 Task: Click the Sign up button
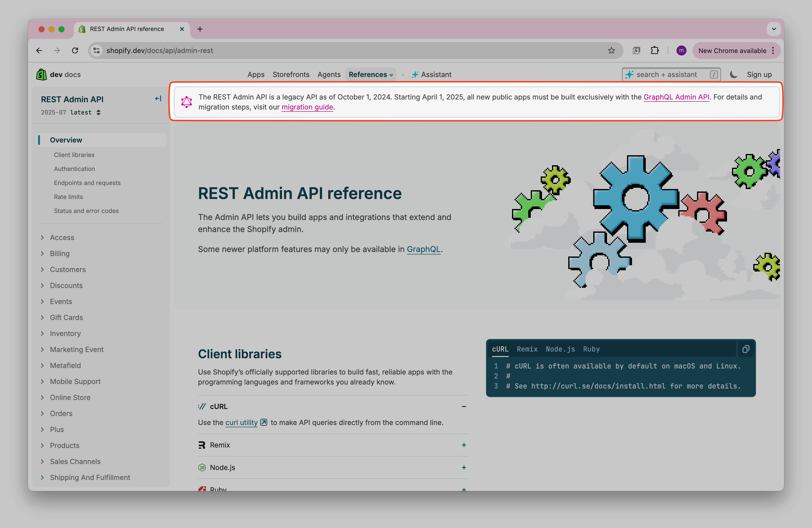[759, 74]
